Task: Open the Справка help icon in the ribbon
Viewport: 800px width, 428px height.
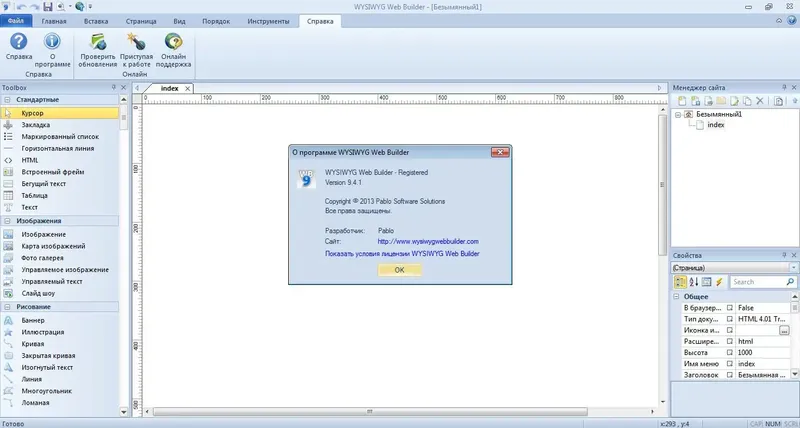Action: (19, 47)
